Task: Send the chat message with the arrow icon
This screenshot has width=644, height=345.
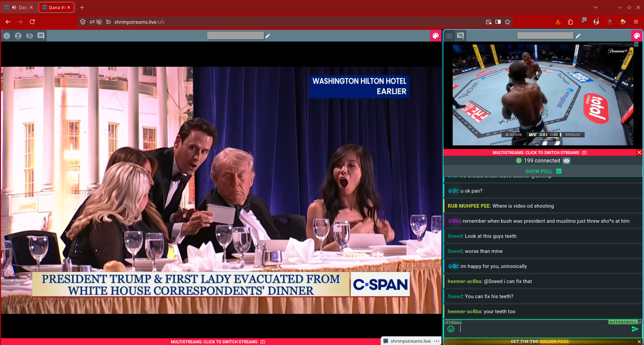Action: (635, 329)
